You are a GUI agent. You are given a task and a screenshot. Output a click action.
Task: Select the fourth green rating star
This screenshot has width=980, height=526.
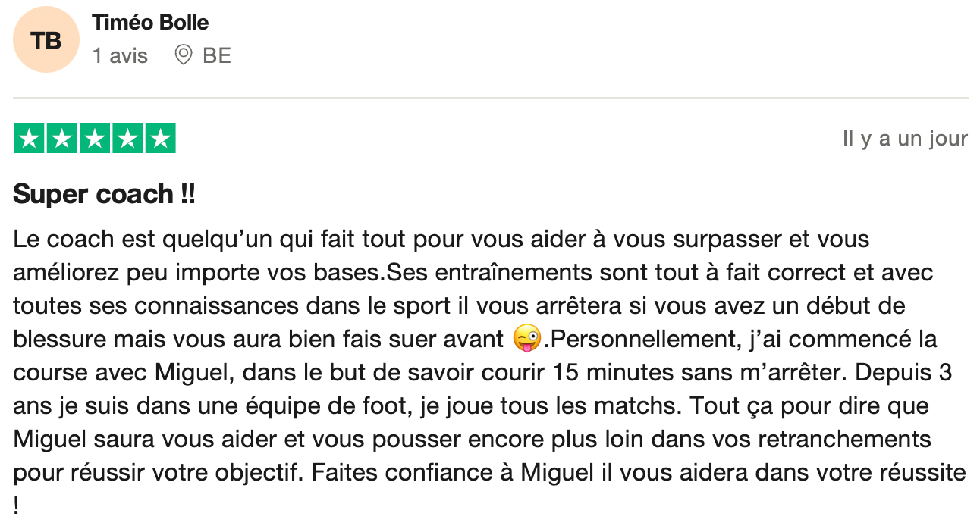point(127,139)
